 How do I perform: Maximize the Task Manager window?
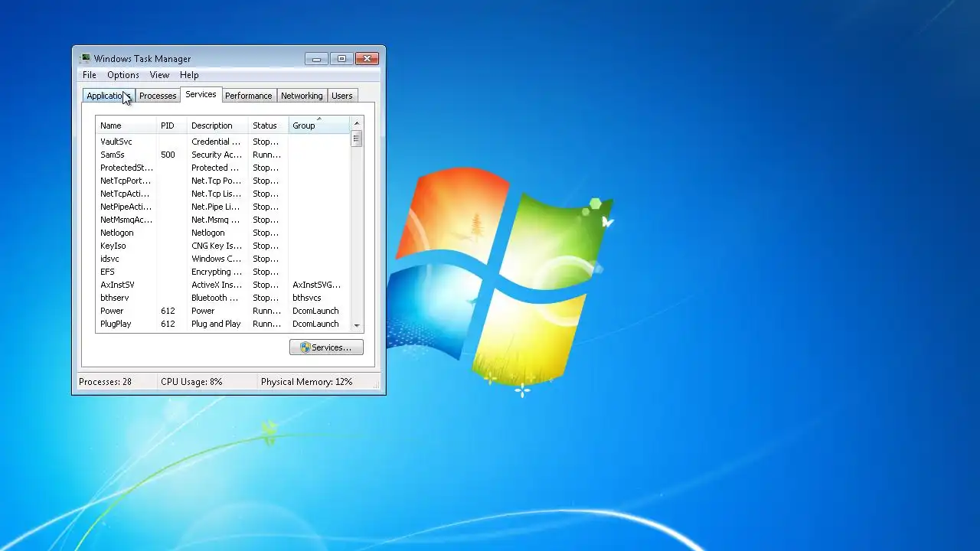(341, 59)
